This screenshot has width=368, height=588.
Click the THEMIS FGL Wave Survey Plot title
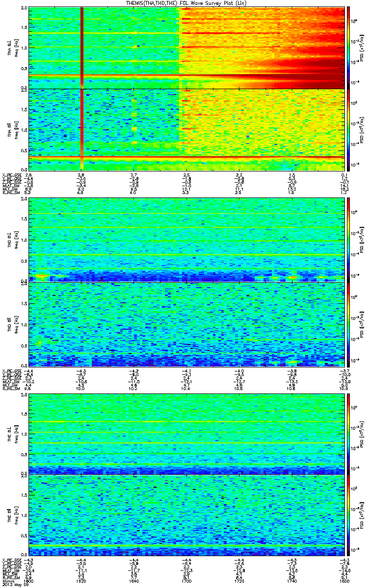click(x=187, y=3)
